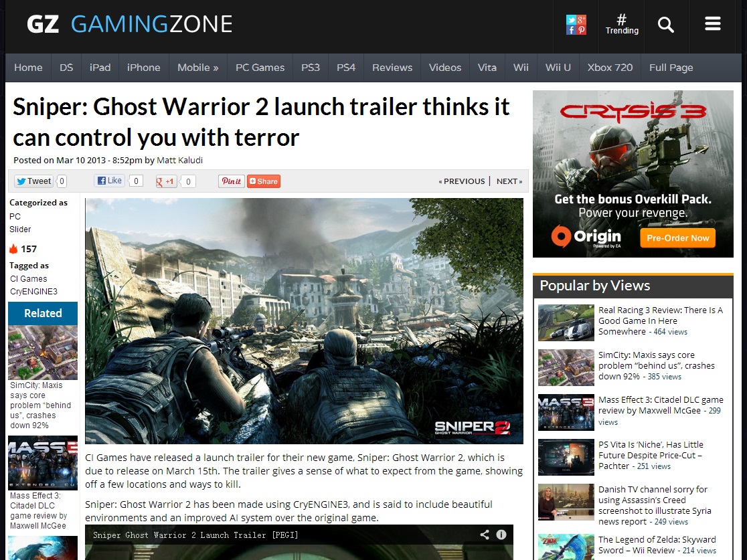The width and height of the screenshot is (747, 560).
Task: Open the search magnifier icon
Action: [x=665, y=24]
